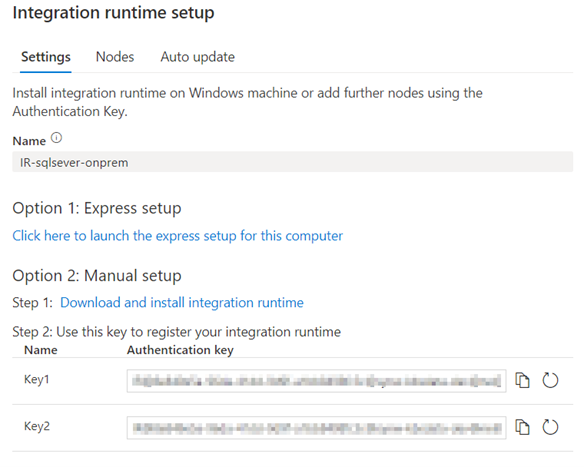Open the Auto update tab
The image size is (584, 467).
[198, 57]
